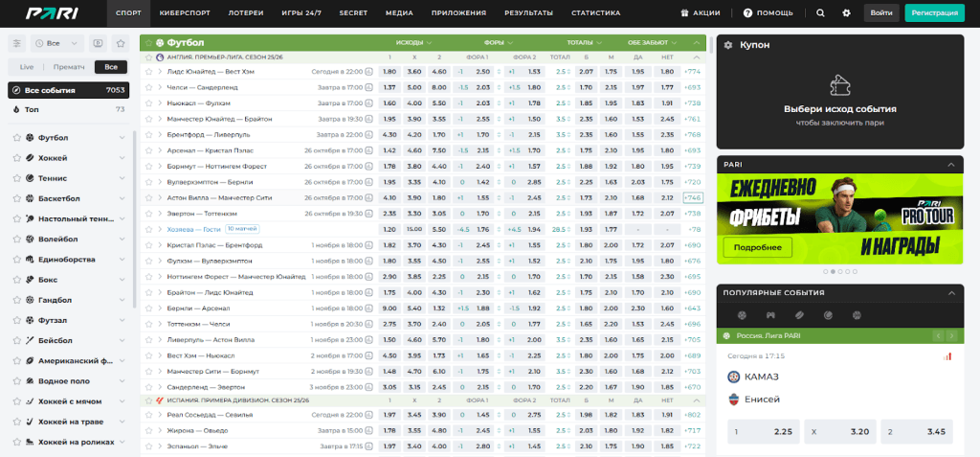The width and height of the screenshot is (980, 457).
Task: Star the Футбол section header
Action: 148,43
